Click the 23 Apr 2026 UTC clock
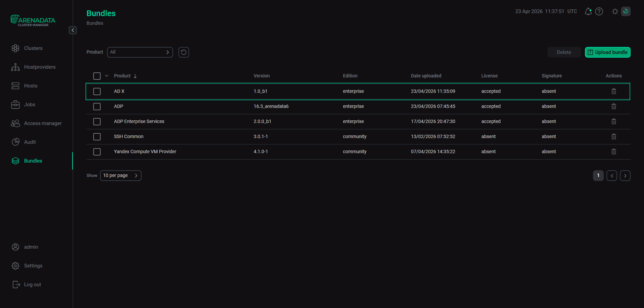Viewport: 644px width, 308px height. [x=546, y=11]
